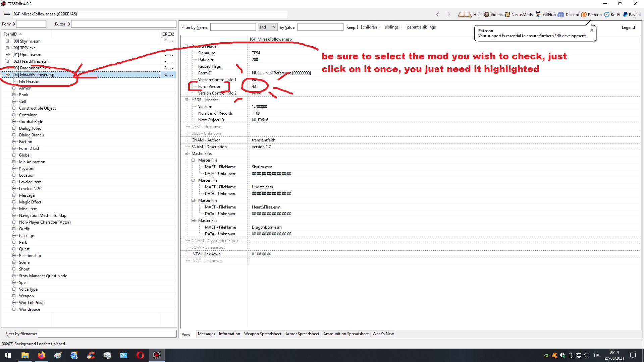
Task: Sort by the CRC32 column header
Action: click(168, 34)
